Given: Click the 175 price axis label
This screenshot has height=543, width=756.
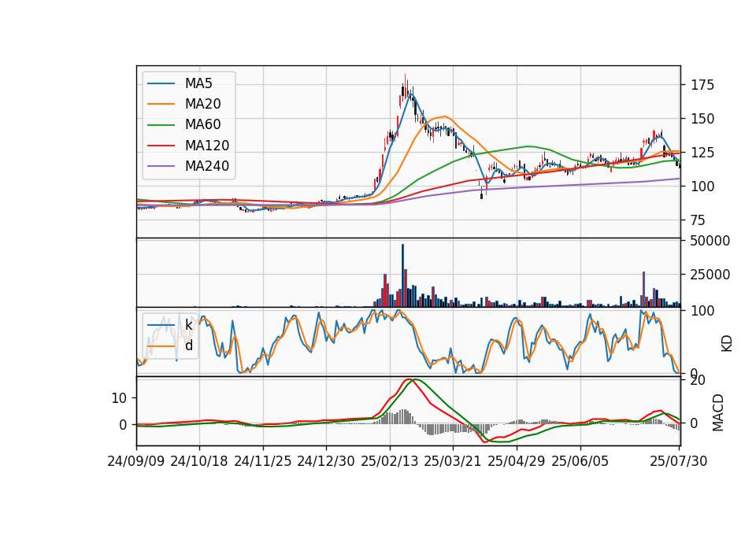Looking at the screenshot, I should pyautogui.click(x=702, y=85).
